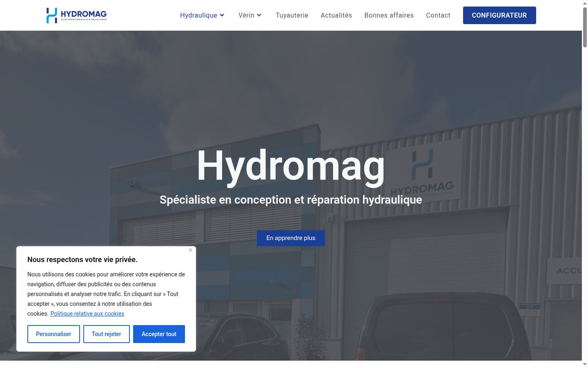Click the Spécialiste en conception et réparation hydraulique subtitle
The height and width of the screenshot is (368, 588).
[291, 200]
